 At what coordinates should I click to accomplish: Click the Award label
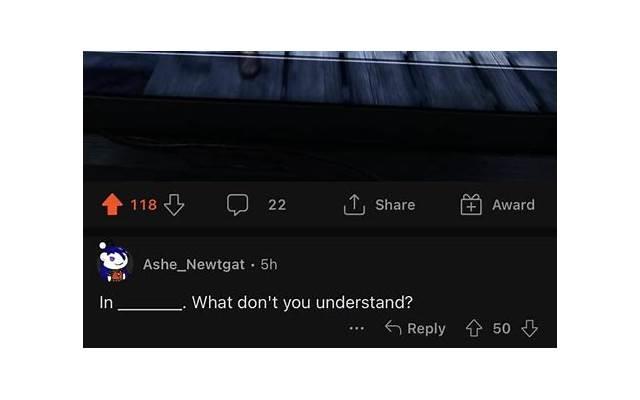pos(513,204)
